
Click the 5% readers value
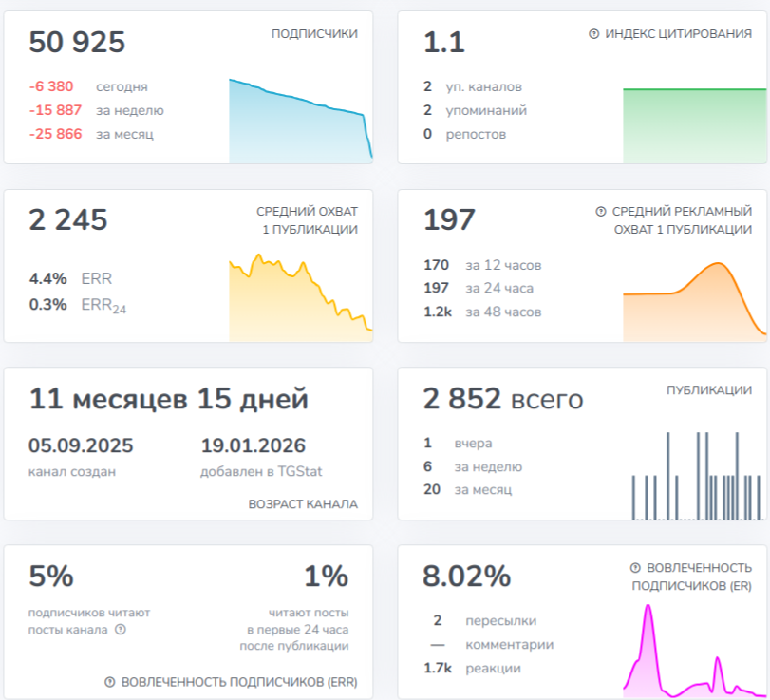51,576
